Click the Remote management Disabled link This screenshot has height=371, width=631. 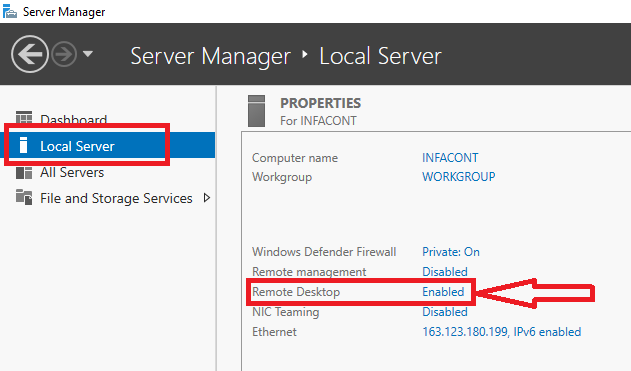click(x=445, y=272)
